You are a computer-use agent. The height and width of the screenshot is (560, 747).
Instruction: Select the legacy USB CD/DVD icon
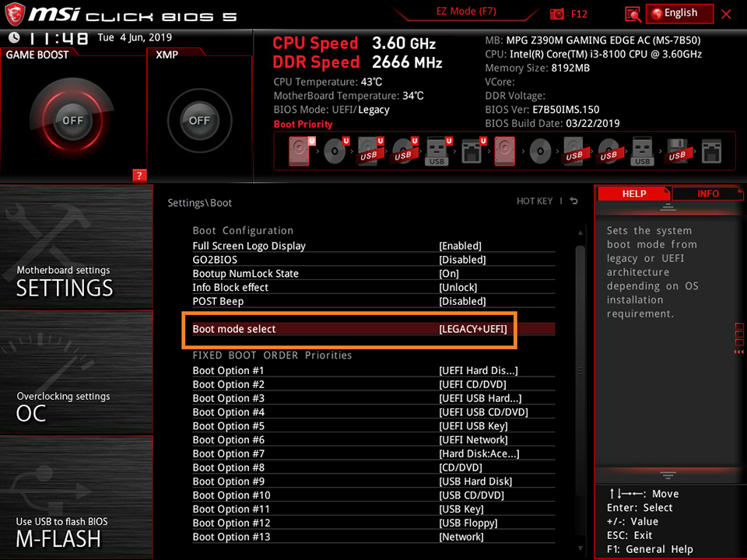click(x=608, y=152)
